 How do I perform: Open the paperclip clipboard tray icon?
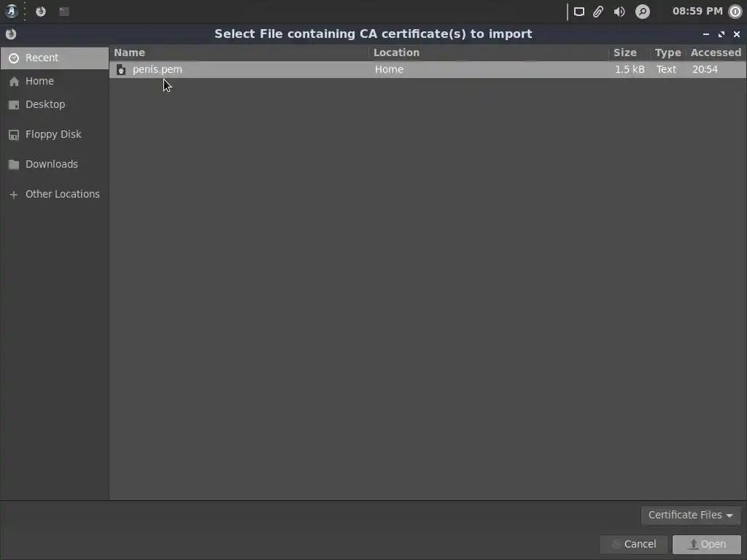coord(598,12)
